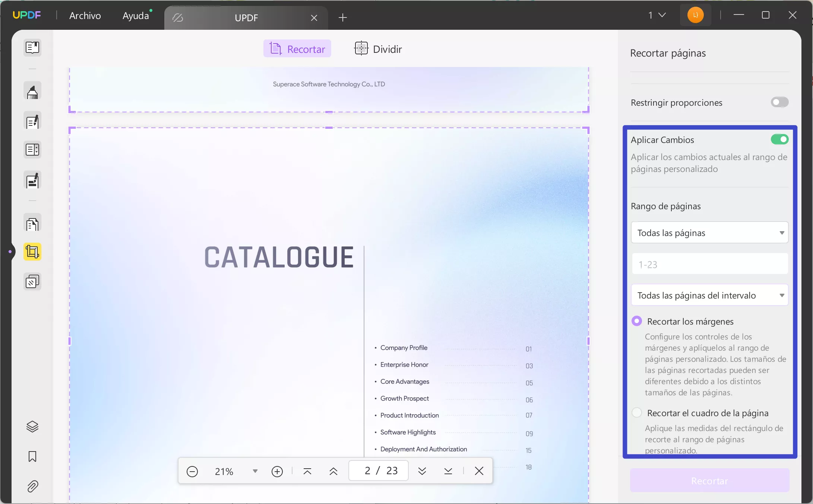Viewport: 813px width, 504px height.
Task: Open the Archivo menu
Action: coord(85,16)
